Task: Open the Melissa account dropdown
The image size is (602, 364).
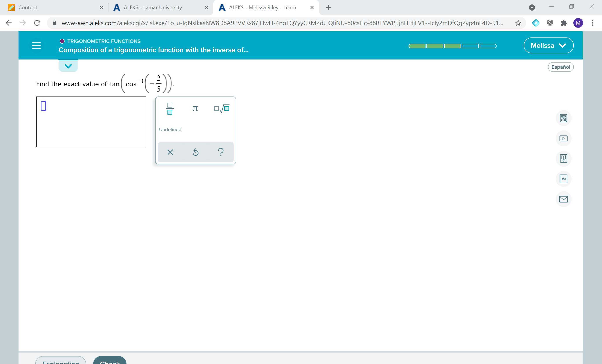Action: tap(548, 45)
